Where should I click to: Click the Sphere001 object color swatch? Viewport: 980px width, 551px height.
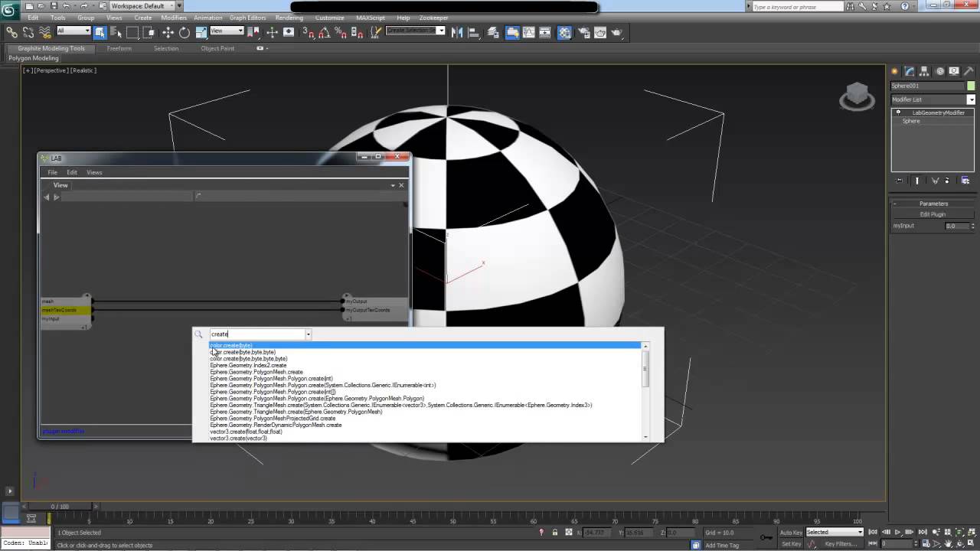click(972, 86)
